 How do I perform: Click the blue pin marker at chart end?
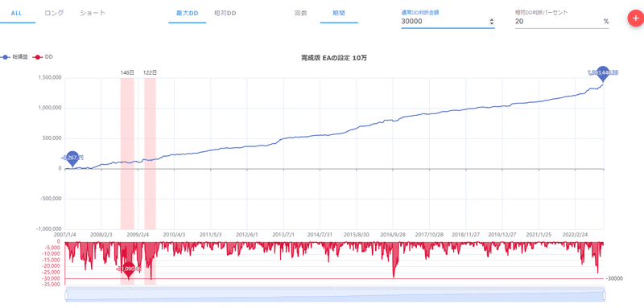tap(602, 72)
